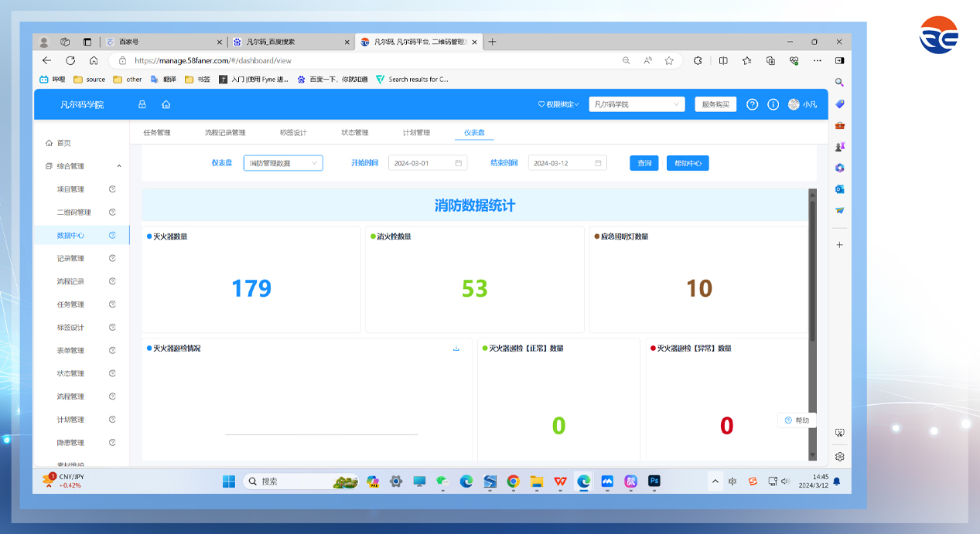Click the 查询 button

tap(644, 163)
